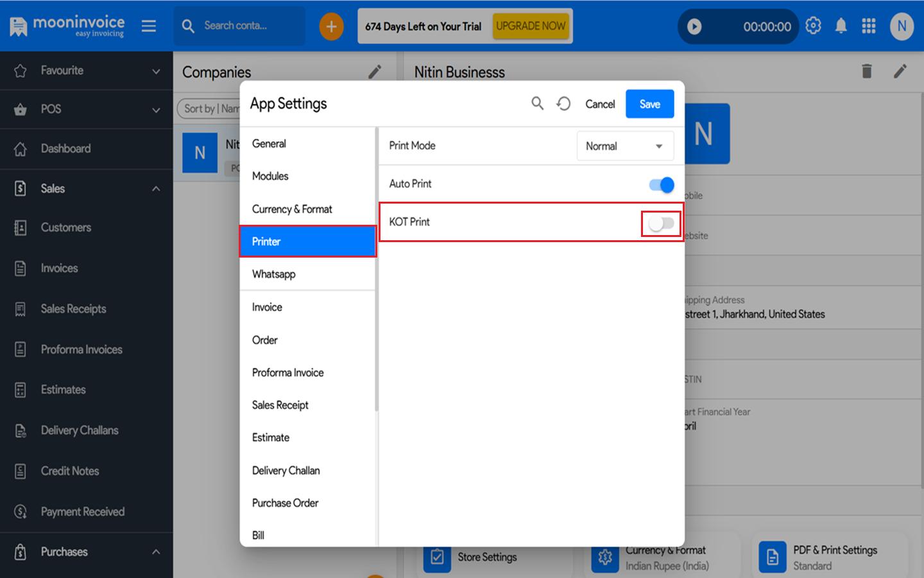This screenshot has height=578, width=924.
Task: Open the settings gear icon in header
Action: [x=813, y=26]
